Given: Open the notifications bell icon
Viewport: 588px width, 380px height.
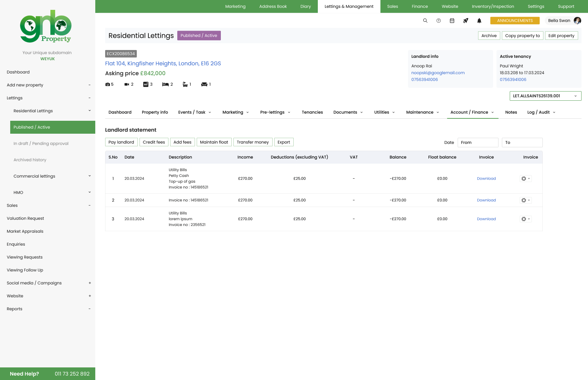Looking at the screenshot, I should [479, 21].
